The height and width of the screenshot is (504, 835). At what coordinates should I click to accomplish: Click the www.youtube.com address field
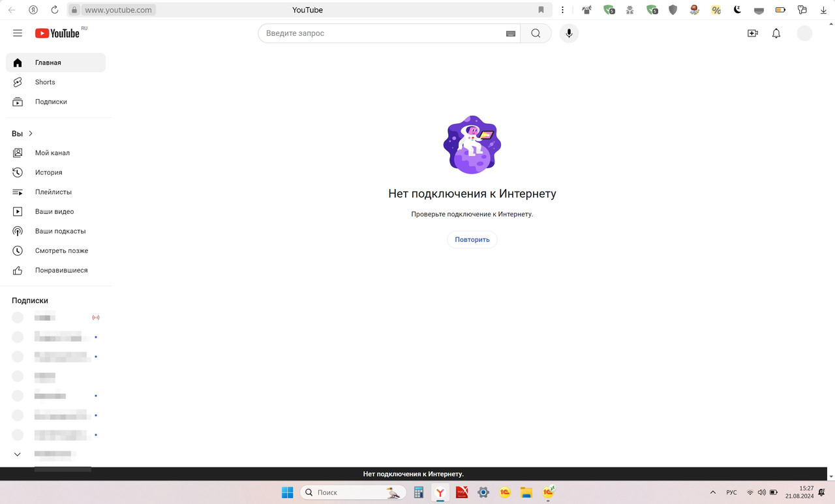[x=119, y=10]
